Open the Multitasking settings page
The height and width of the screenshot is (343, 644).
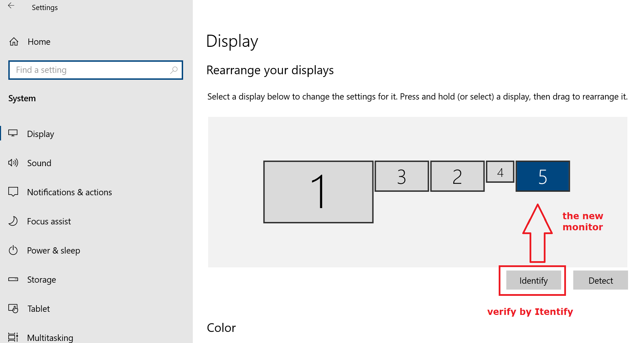coord(50,337)
